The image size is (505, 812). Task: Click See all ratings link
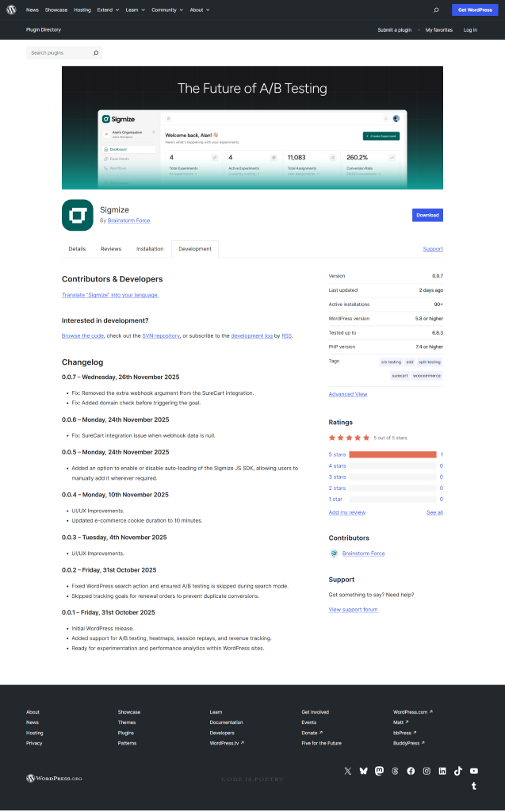pos(434,513)
